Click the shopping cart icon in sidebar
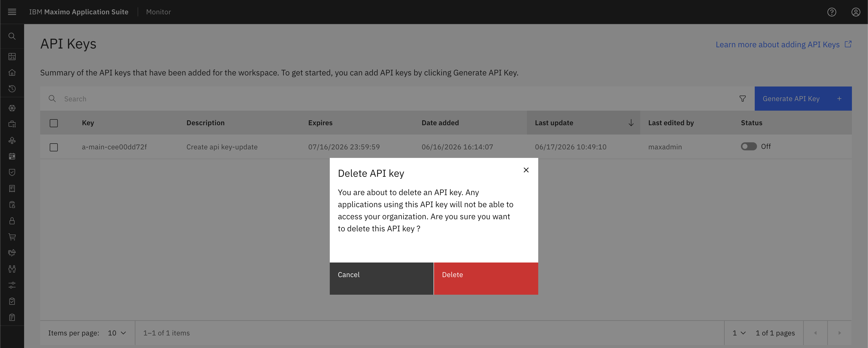 12,237
